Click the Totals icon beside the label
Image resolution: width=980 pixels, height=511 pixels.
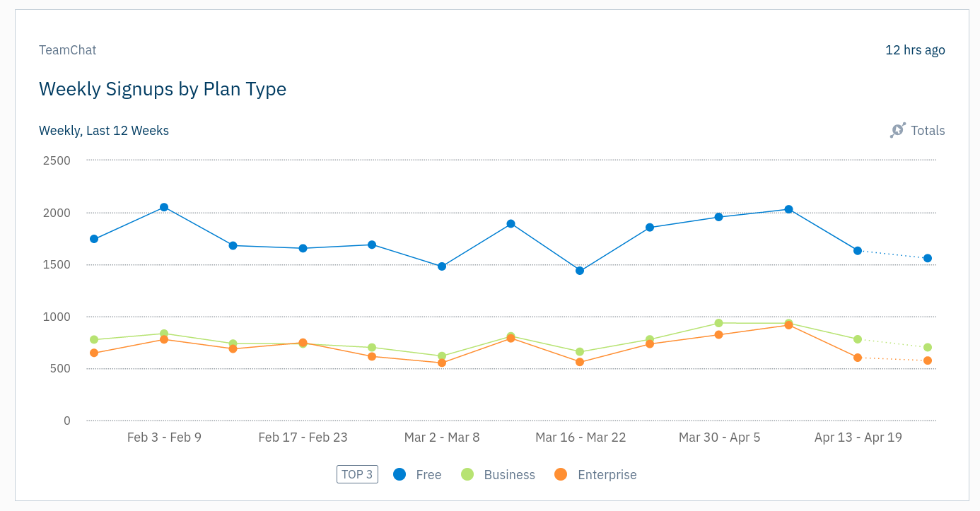click(x=897, y=130)
